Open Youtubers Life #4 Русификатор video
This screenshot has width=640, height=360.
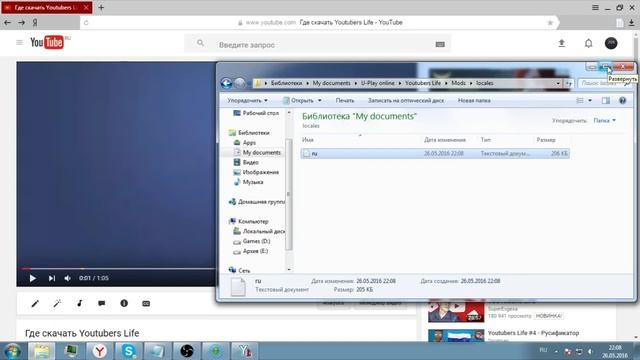(x=533, y=333)
